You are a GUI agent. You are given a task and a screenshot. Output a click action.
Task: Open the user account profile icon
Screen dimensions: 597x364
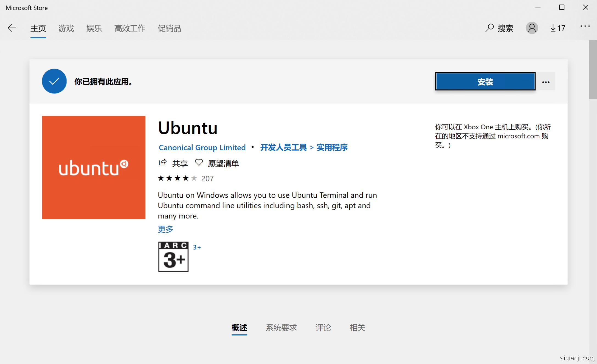click(x=532, y=28)
